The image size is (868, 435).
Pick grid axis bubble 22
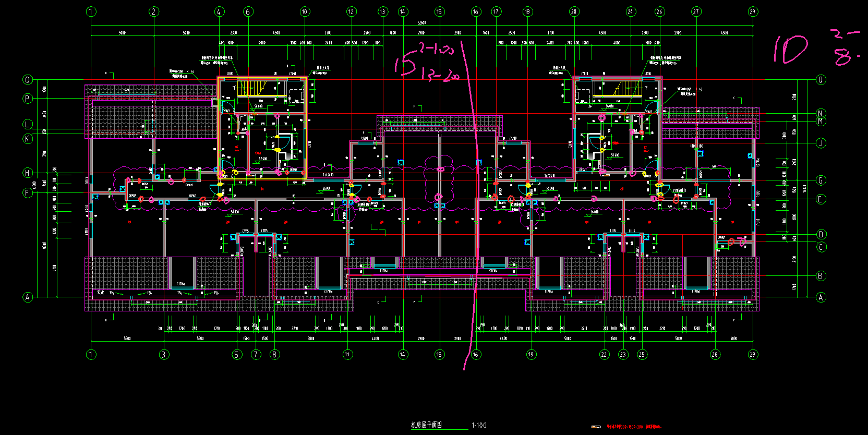coord(604,355)
